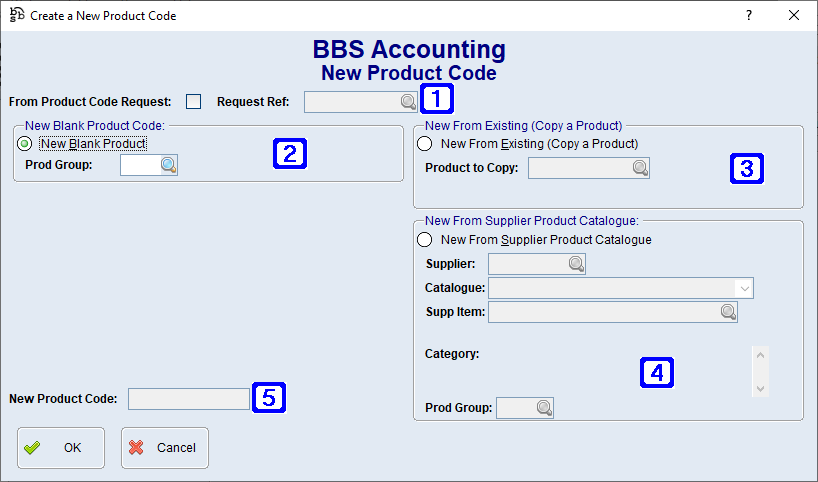
Task: Select New From Supplier Product Catalogue option
Action: [x=425, y=240]
